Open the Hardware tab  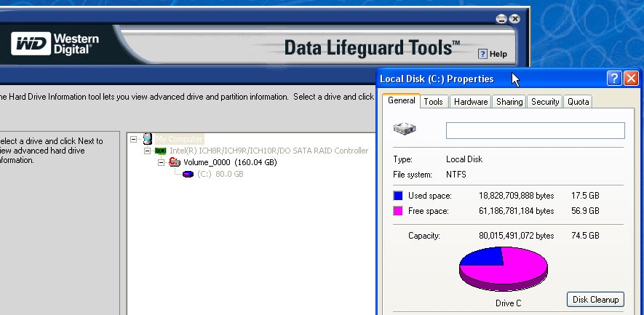coord(471,102)
